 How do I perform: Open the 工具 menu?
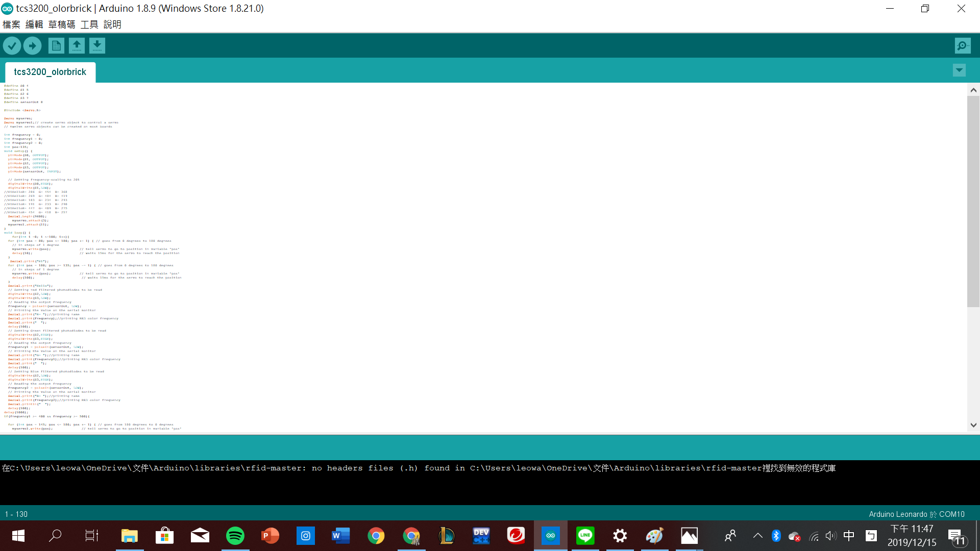[x=89, y=24]
